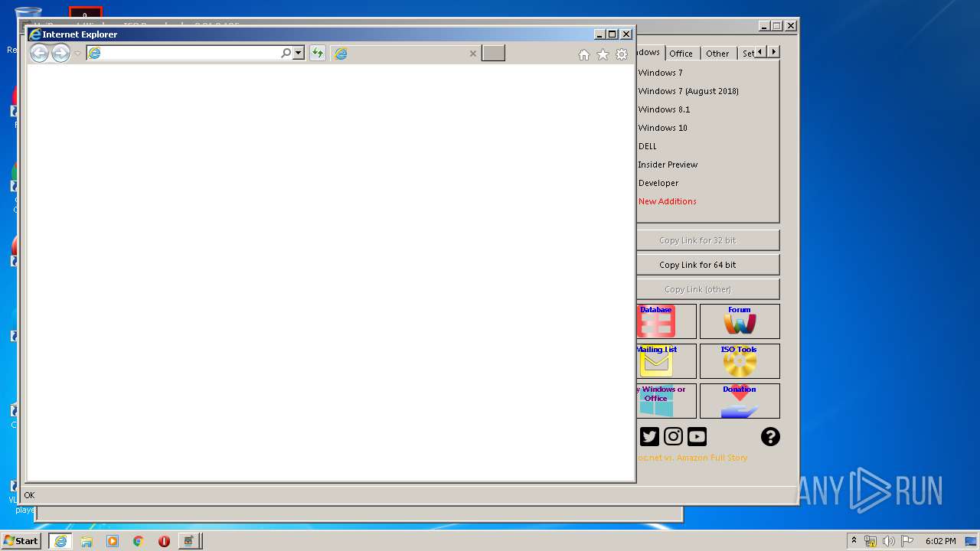Go back in Internet Explorer
The height and width of the screenshot is (551, 980).
pyautogui.click(x=39, y=53)
